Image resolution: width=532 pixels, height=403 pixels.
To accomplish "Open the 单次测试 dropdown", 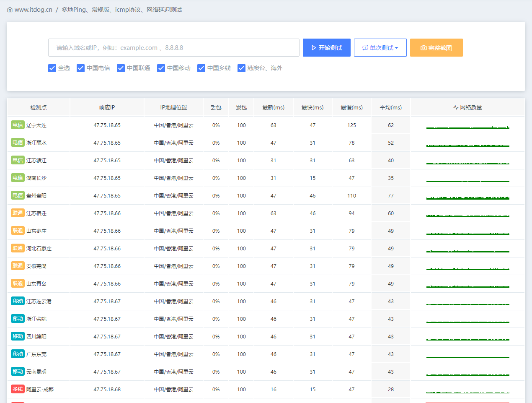I will [x=380, y=48].
